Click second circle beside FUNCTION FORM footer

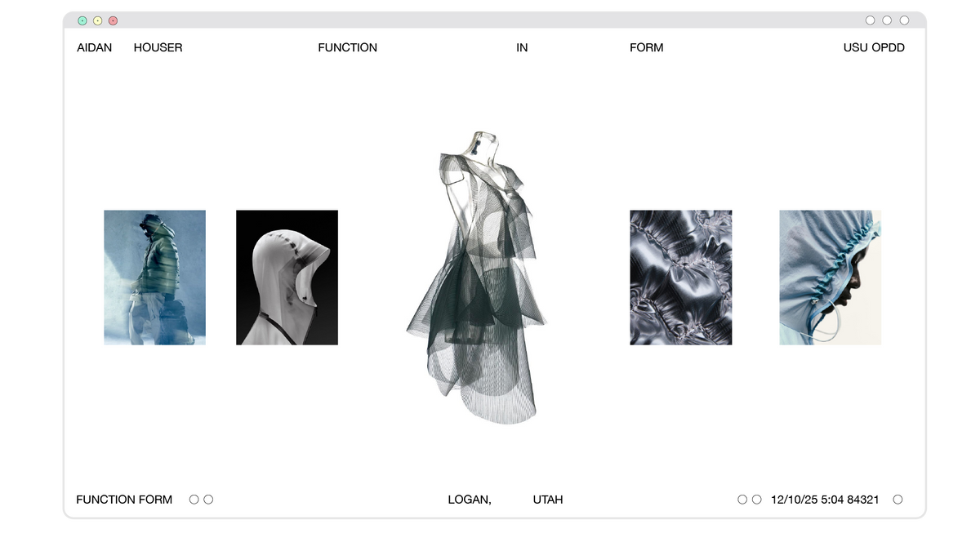208,500
